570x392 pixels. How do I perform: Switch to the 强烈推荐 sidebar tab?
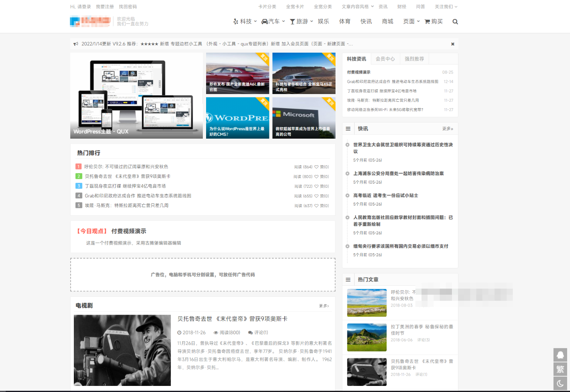(x=414, y=59)
